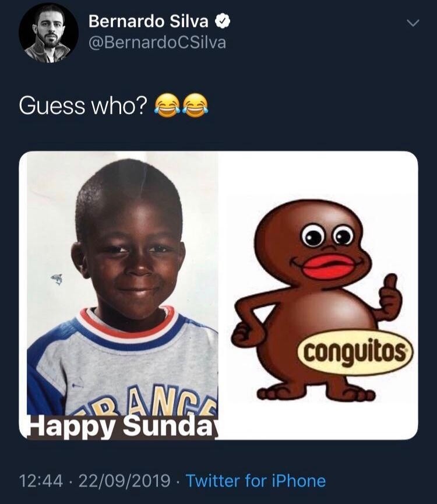Click the "Twitter for iPhone" source link
This screenshot has width=437, height=504.
point(256,481)
